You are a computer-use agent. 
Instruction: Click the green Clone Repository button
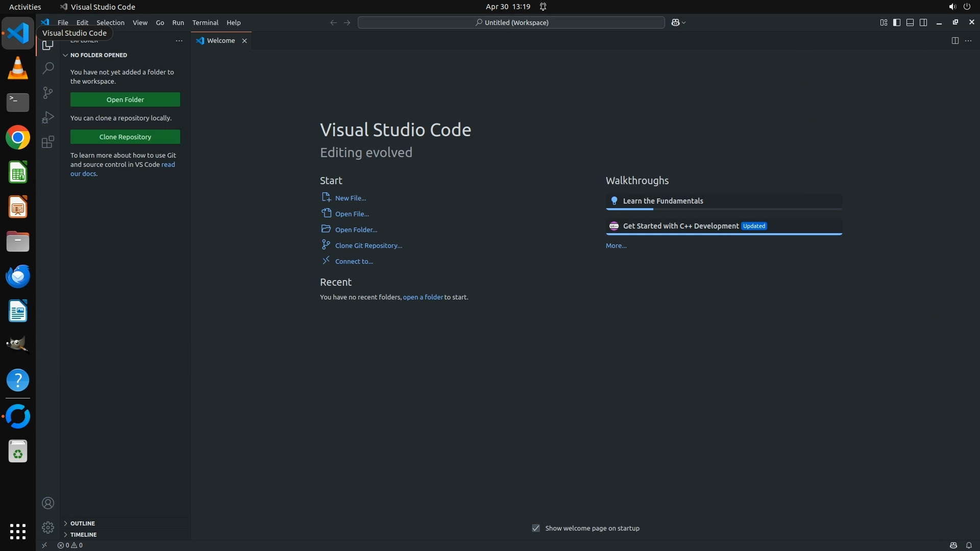pyautogui.click(x=125, y=137)
